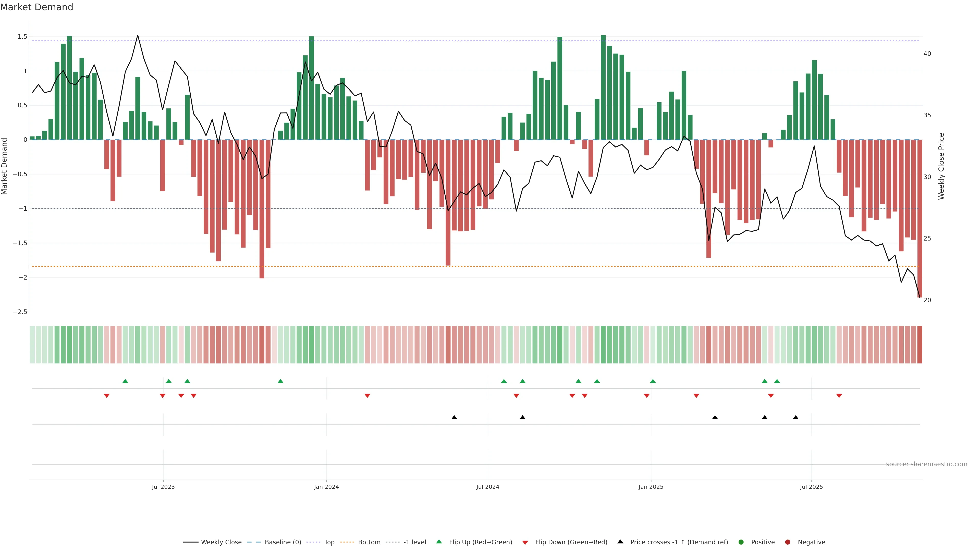Click the red Negative legend dot

788,542
